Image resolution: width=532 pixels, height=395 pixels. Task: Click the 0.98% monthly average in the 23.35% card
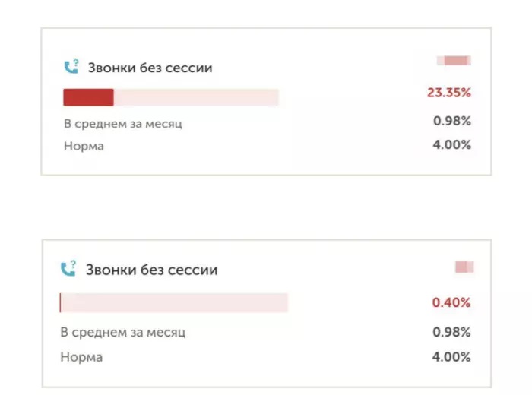coord(451,121)
